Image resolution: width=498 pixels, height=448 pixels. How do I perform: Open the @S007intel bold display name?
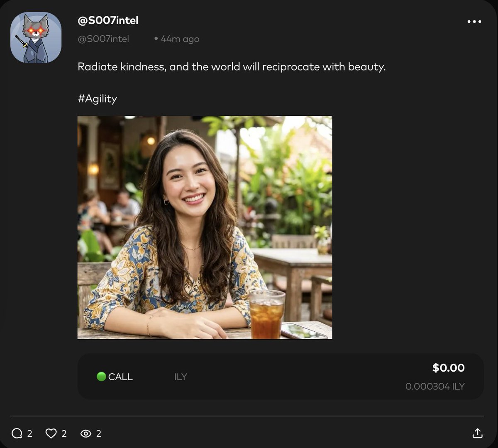108,20
